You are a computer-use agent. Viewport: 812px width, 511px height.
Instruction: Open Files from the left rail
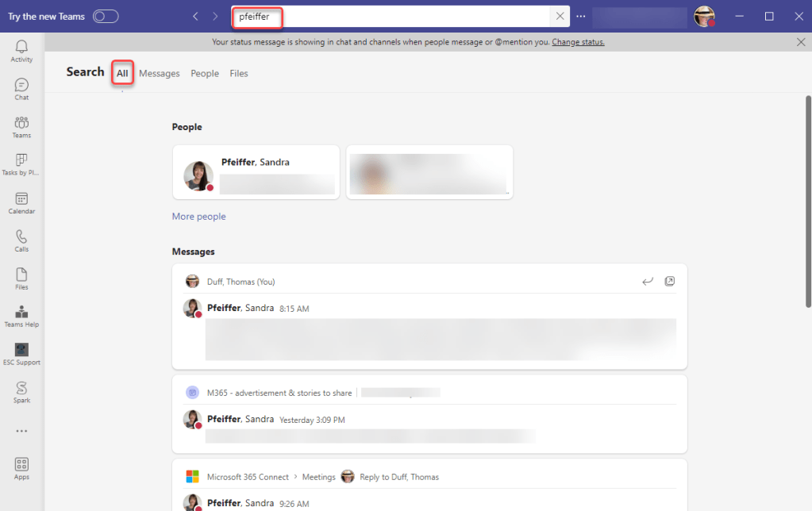[21, 279]
